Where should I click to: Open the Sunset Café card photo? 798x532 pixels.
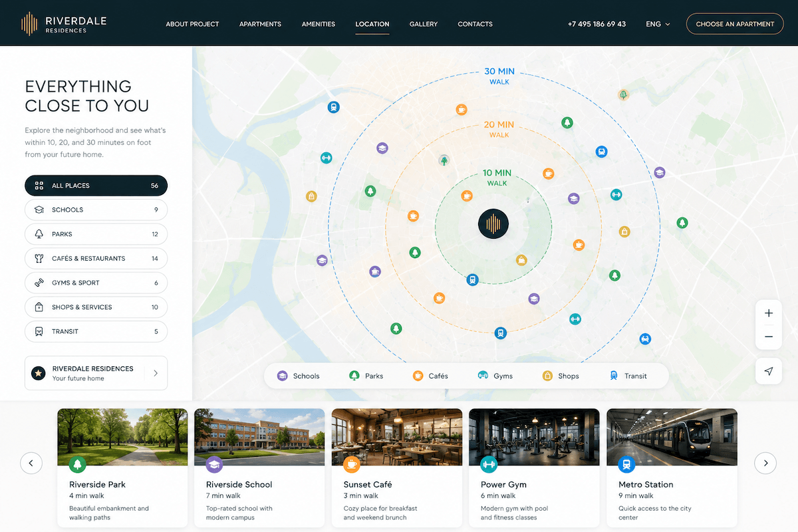pos(397,437)
